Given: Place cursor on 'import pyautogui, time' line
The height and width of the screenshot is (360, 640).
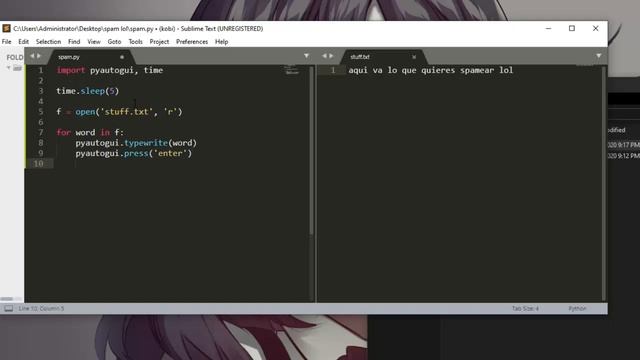Looking at the screenshot, I should 110,70.
